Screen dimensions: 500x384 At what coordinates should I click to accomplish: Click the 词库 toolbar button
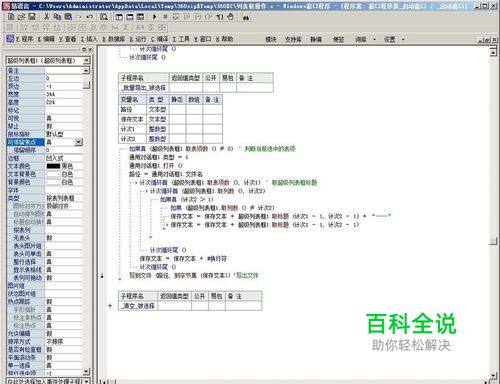pyautogui.click(x=360, y=39)
